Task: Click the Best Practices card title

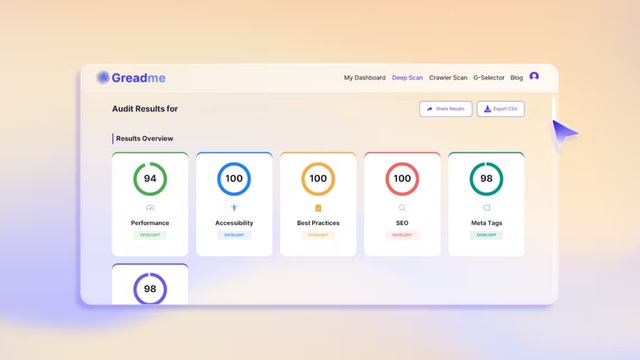Action: (x=318, y=223)
